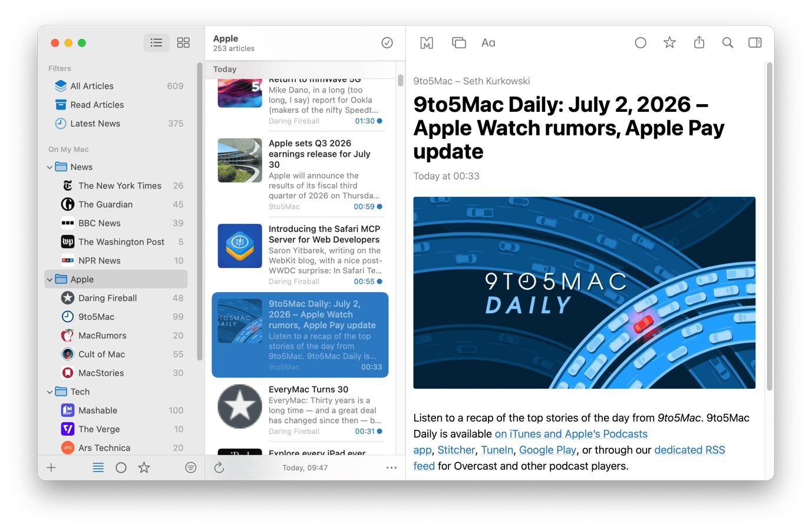Collapse the Tech folder

pos(49,392)
